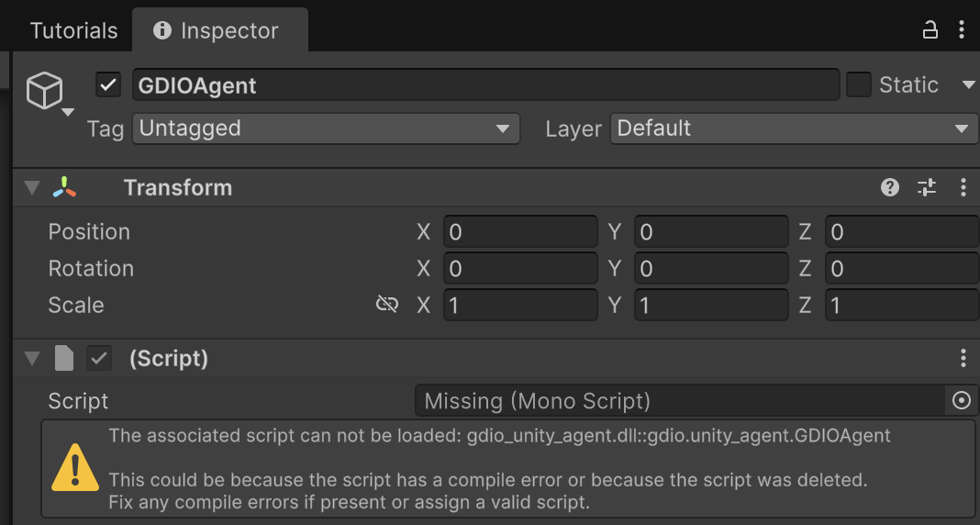
Task: Edit the GDIOAgent name field
Action: (x=485, y=85)
